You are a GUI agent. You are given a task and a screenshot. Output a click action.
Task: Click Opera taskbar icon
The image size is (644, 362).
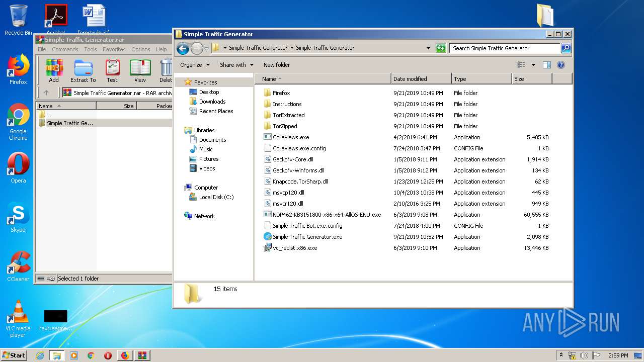coord(108,355)
